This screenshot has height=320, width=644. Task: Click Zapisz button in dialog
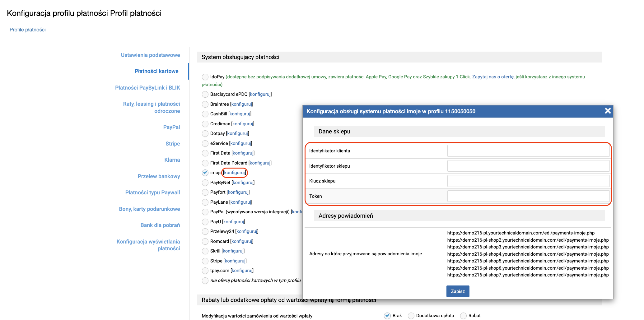tap(458, 291)
